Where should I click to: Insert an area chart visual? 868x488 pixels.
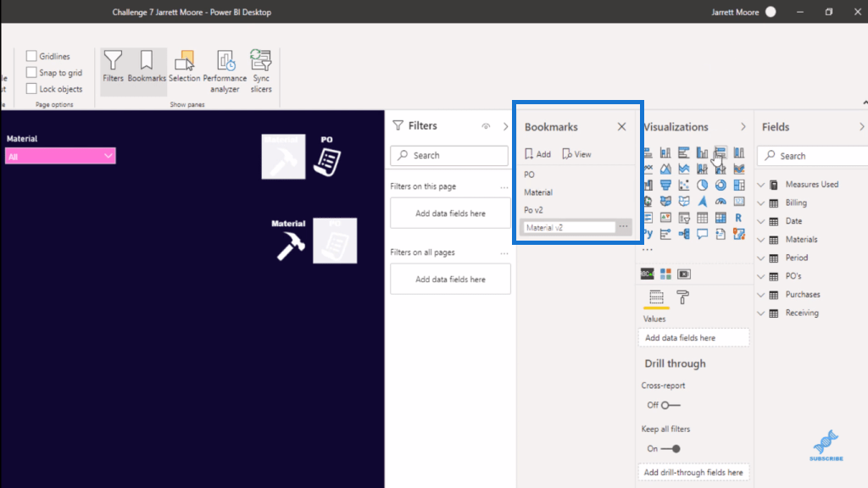click(665, 169)
